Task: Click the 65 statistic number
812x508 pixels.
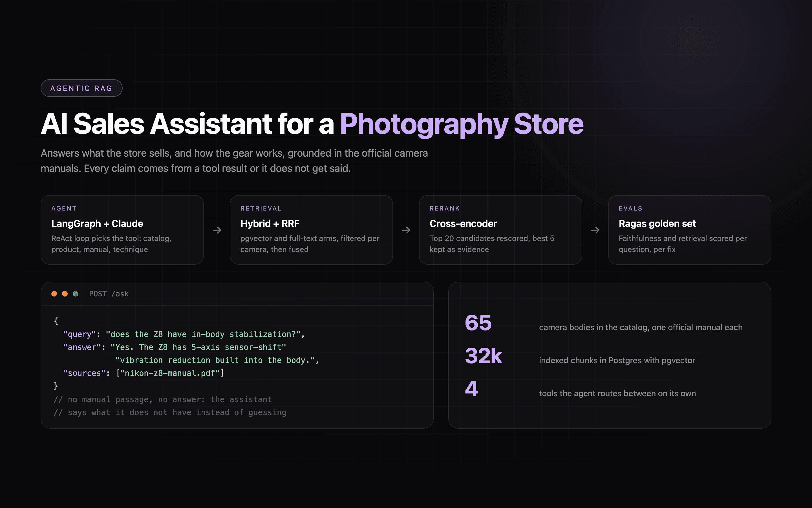Action: click(478, 323)
